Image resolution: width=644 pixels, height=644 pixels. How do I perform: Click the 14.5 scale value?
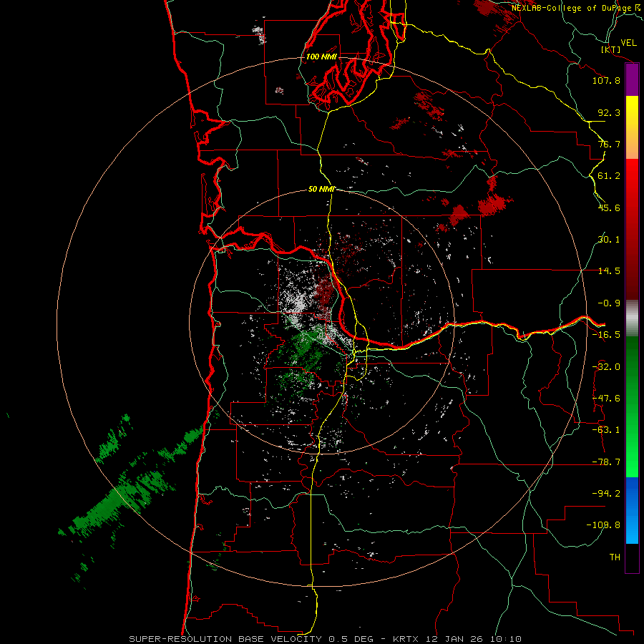[609, 271]
